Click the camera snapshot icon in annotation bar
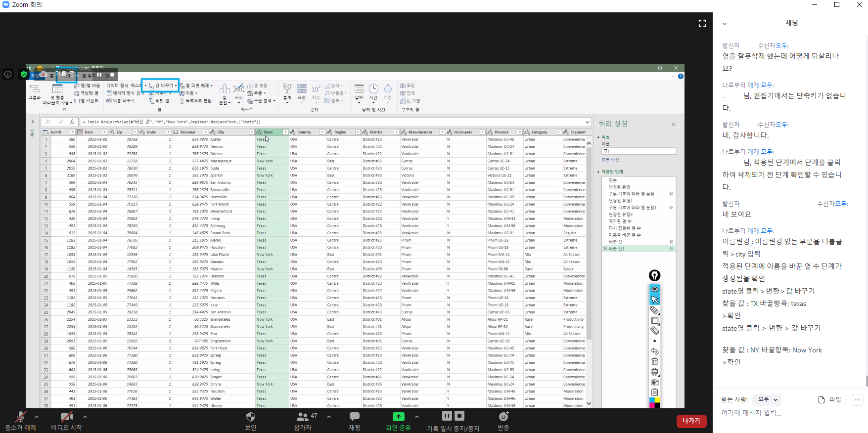The height and width of the screenshot is (433, 868). [x=654, y=382]
